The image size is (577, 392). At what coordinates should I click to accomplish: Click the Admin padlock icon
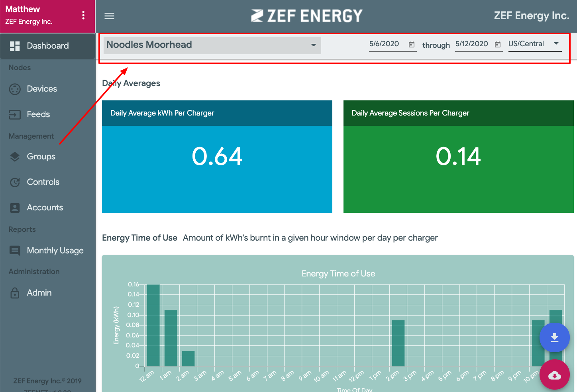[x=15, y=293]
